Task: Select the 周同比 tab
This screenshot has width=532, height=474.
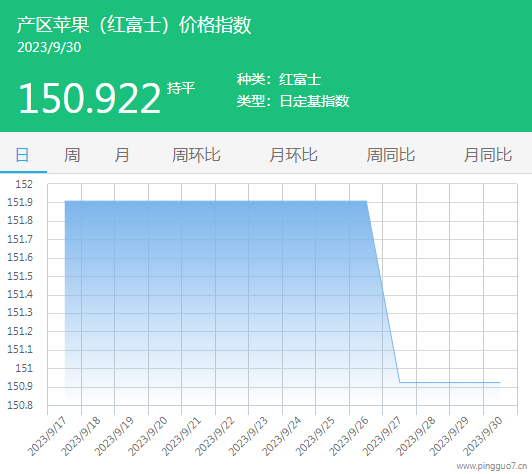Action: 391,155
